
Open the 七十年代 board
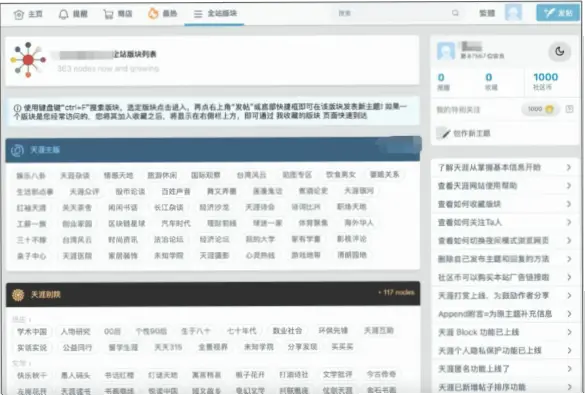pyautogui.click(x=241, y=331)
